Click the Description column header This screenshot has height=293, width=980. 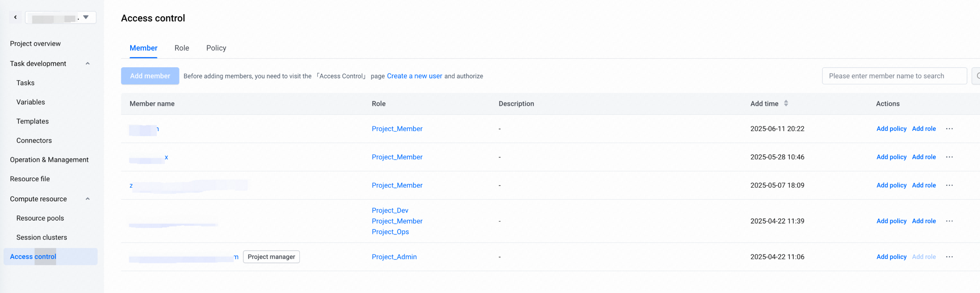click(516, 104)
